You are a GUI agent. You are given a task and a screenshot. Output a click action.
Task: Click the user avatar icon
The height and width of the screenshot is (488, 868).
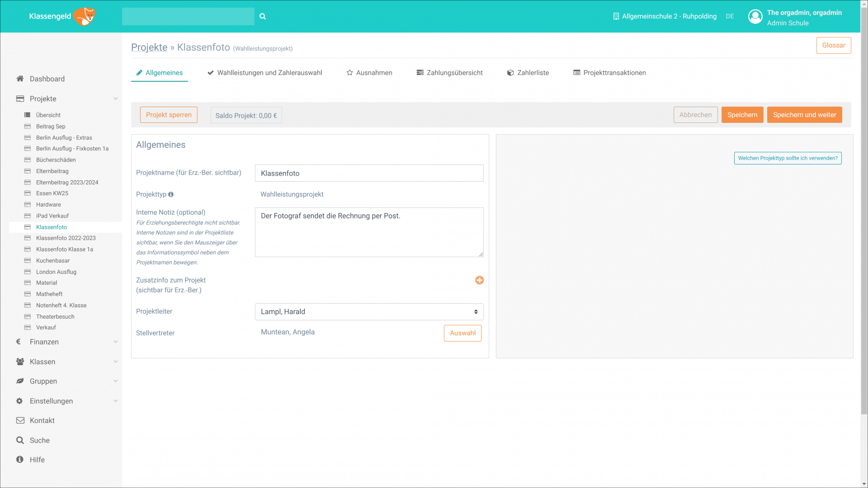pyautogui.click(x=755, y=17)
